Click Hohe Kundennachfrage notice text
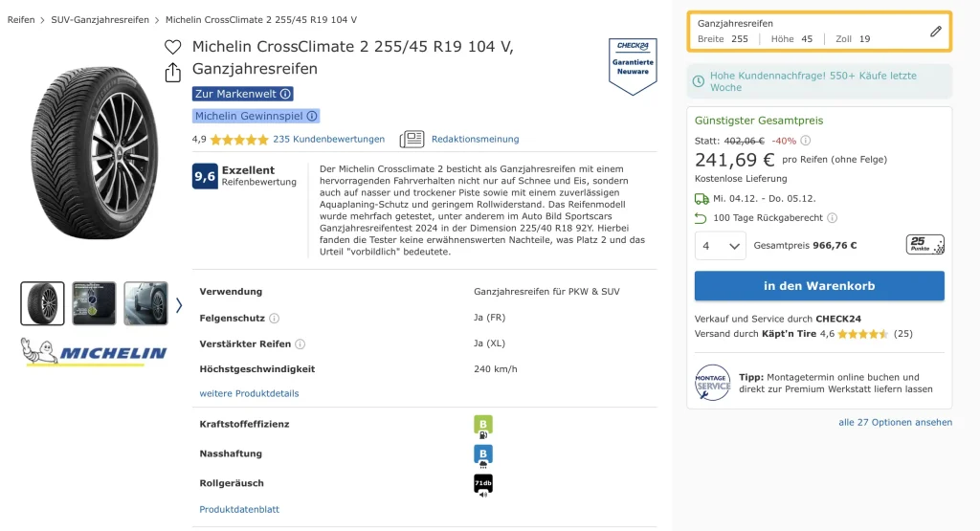The image size is (980, 531). (x=813, y=81)
